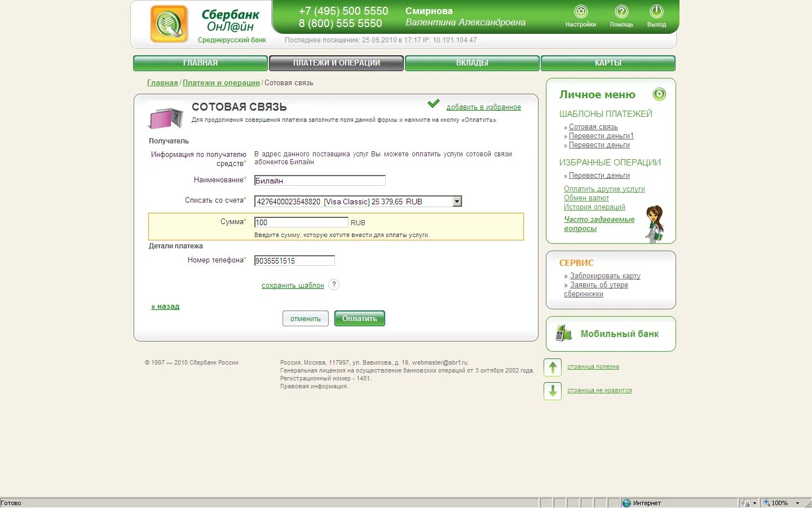Click Обмен валют link
This screenshot has width=812, height=508.
pos(586,198)
